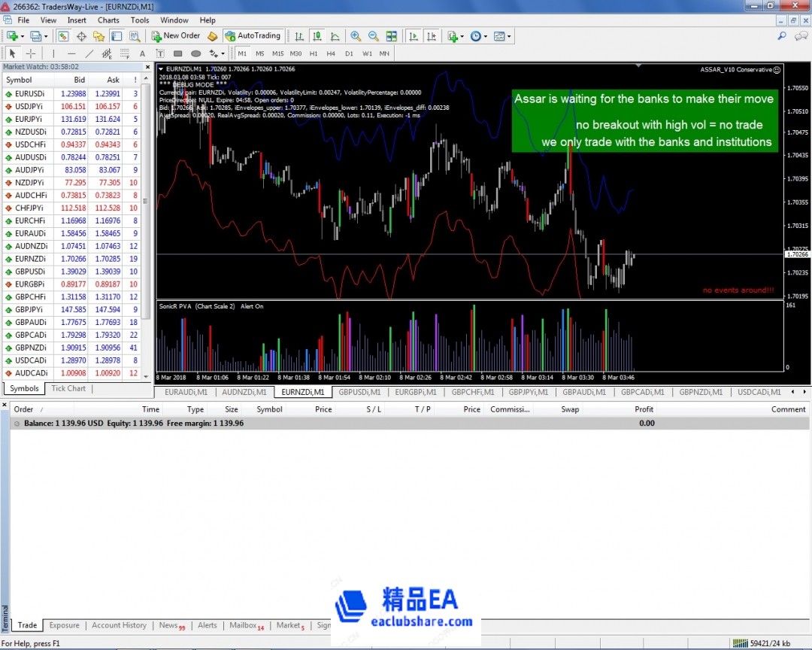Zoom in on the chart
Image resolution: width=812 pixels, height=650 pixels.
pos(355,36)
